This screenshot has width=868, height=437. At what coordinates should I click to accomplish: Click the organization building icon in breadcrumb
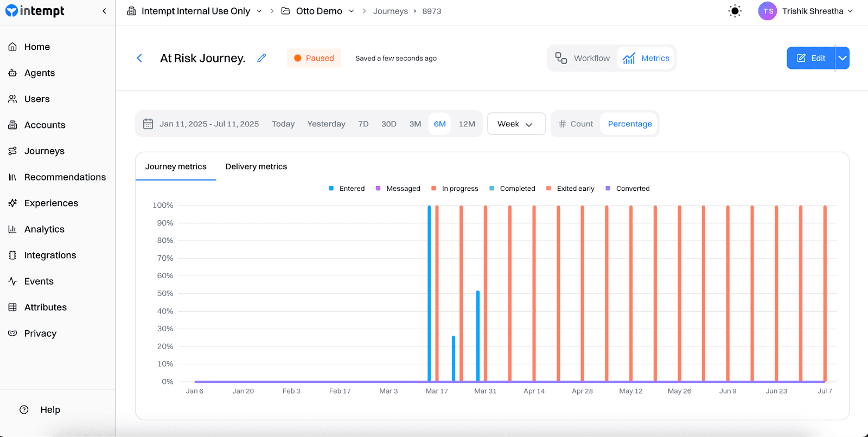tap(131, 11)
